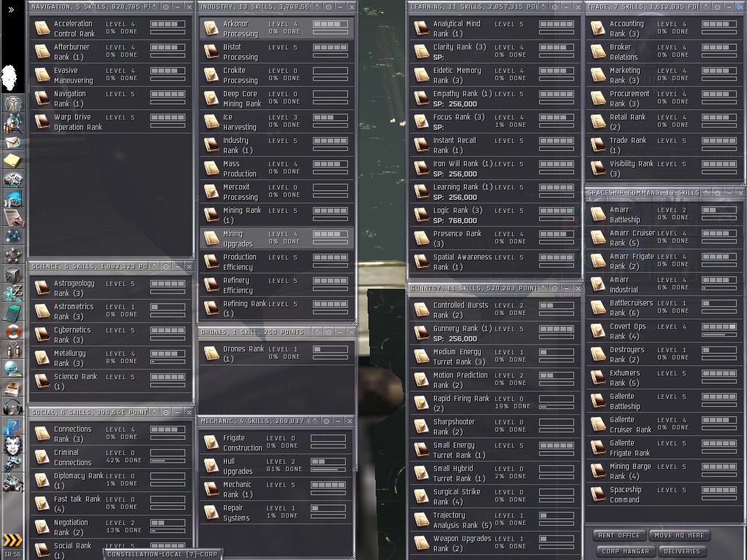Expand the sidebar with the double-arrow at top

click(x=11, y=9)
